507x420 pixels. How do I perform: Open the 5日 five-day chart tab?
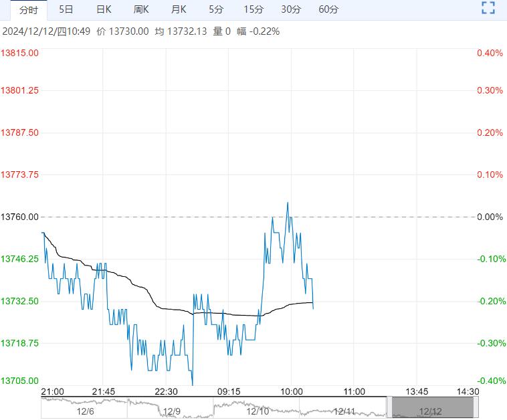(66, 9)
